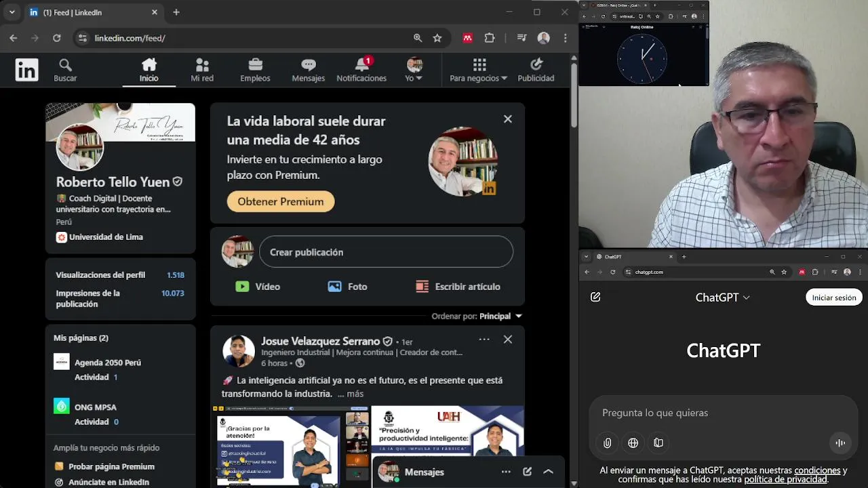This screenshot has height=488, width=868.
Task: Open media control icon in LinkedIn browser
Action: (521, 38)
